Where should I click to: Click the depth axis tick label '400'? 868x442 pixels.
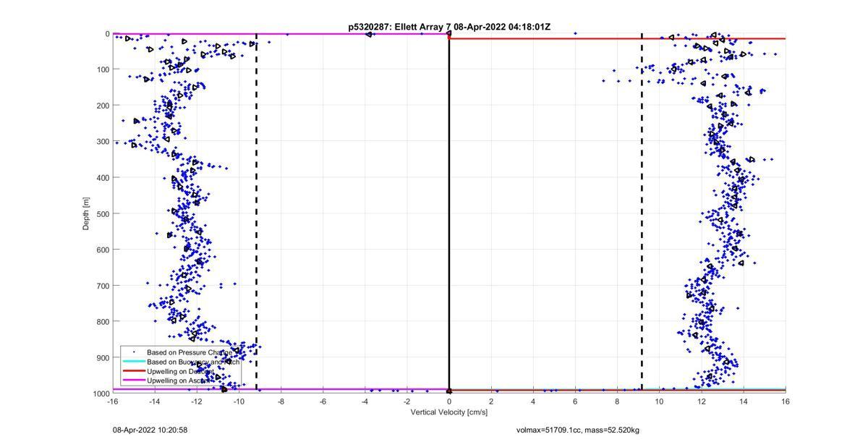pyautogui.click(x=103, y=177)
